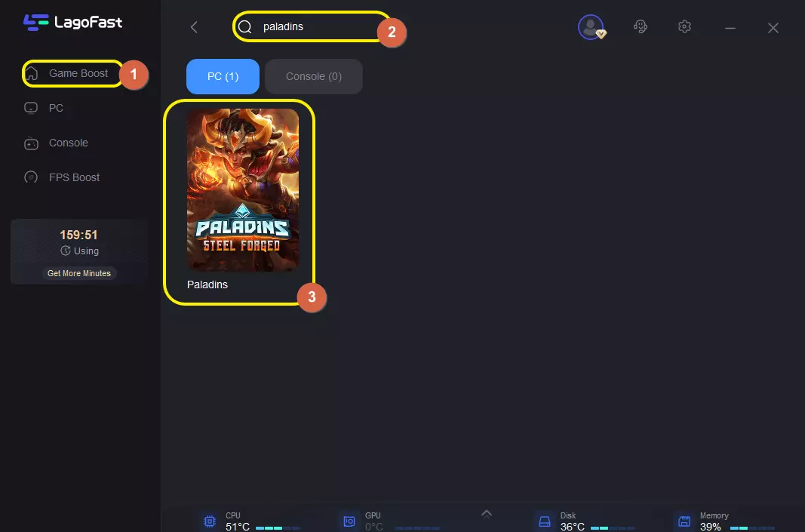The image size is (805, 532).
Task: Click the CPU usage bar
Action: pos(278,528)
